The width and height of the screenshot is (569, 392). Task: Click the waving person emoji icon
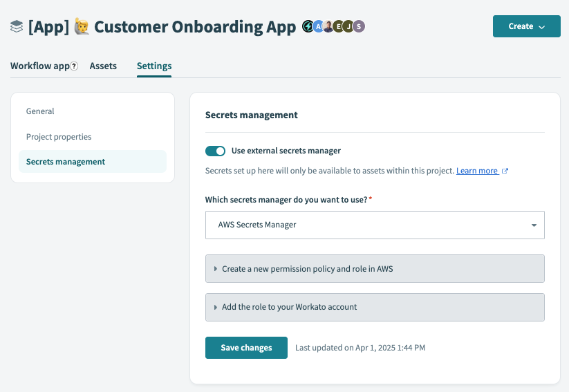coord(82,26)
